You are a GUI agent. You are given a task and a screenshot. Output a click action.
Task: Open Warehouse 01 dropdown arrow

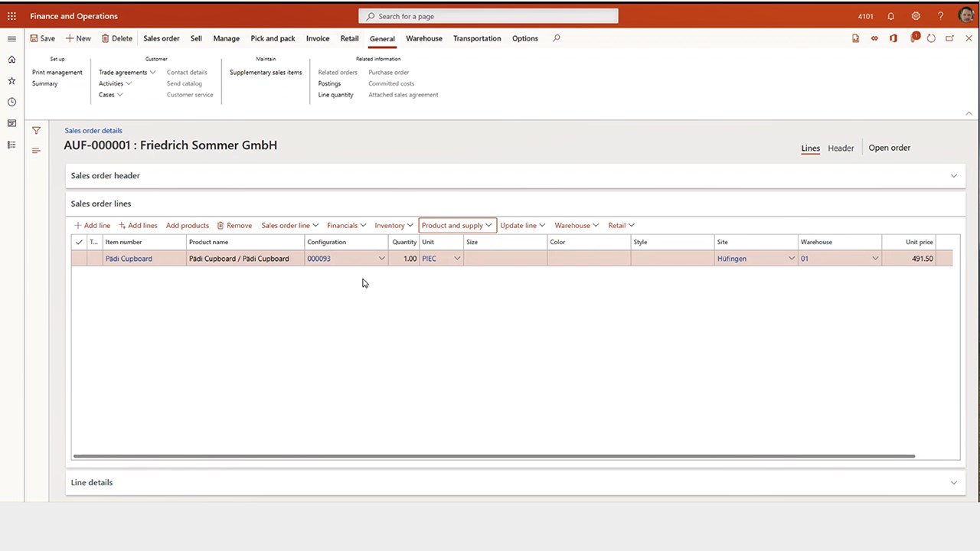[x=875, y=259]
